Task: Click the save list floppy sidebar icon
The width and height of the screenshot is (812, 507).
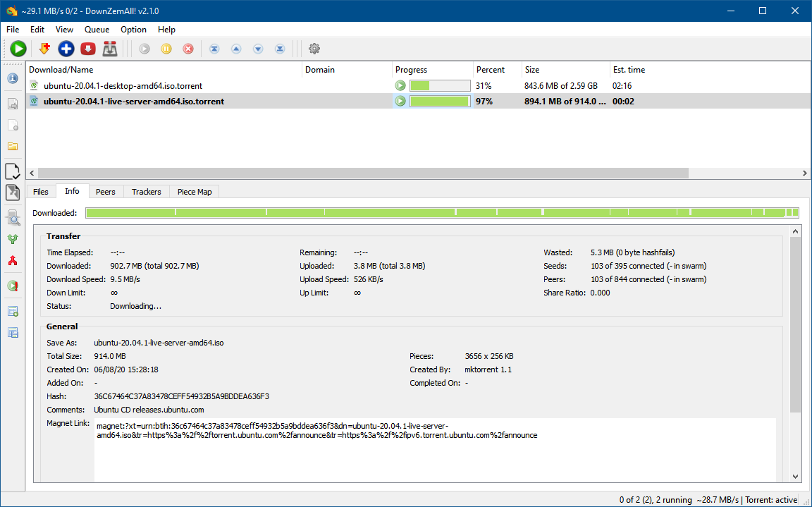Action: click(13, 332)
